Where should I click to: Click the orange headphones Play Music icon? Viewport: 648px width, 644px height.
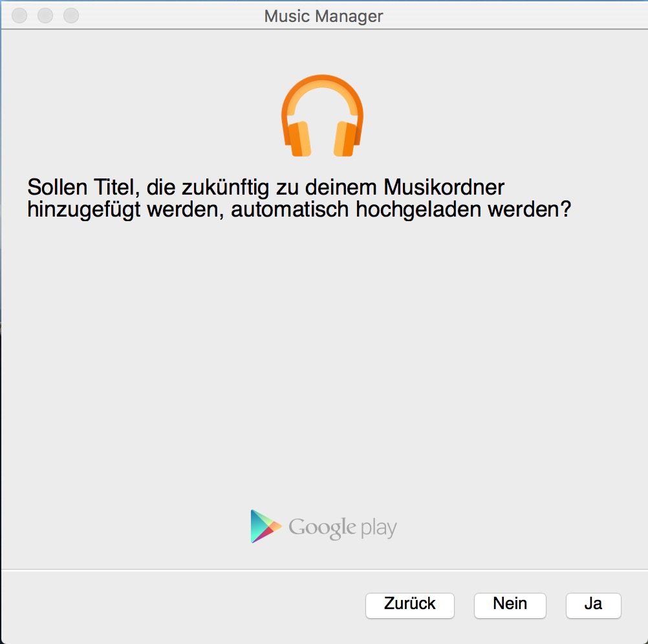(x=322, y=116)
